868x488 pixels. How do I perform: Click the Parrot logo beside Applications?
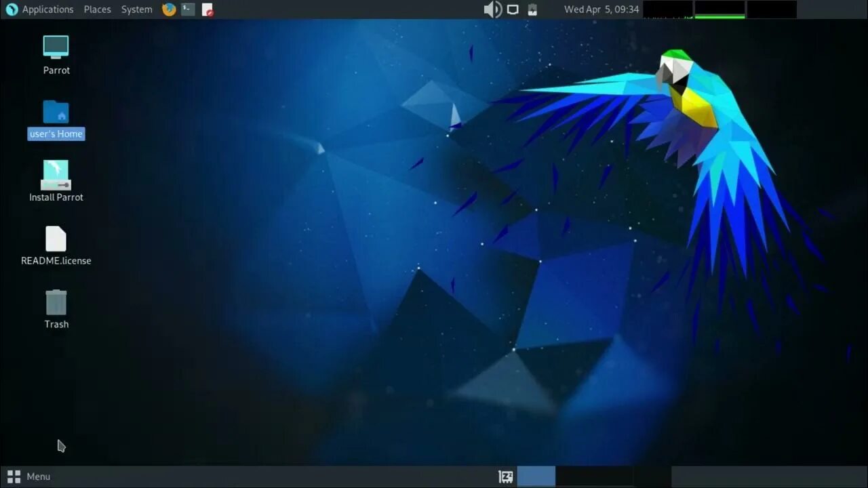(12, 9)
